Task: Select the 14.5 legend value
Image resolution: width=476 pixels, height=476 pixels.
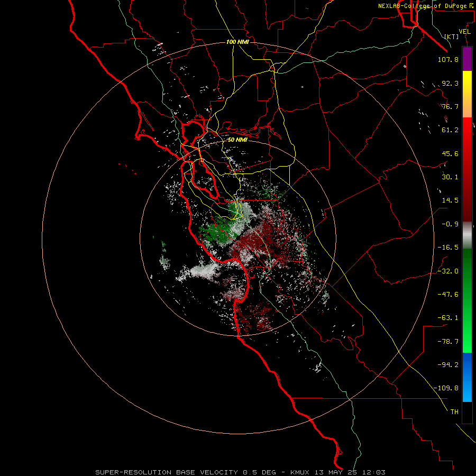Action: tap(450, 200)
